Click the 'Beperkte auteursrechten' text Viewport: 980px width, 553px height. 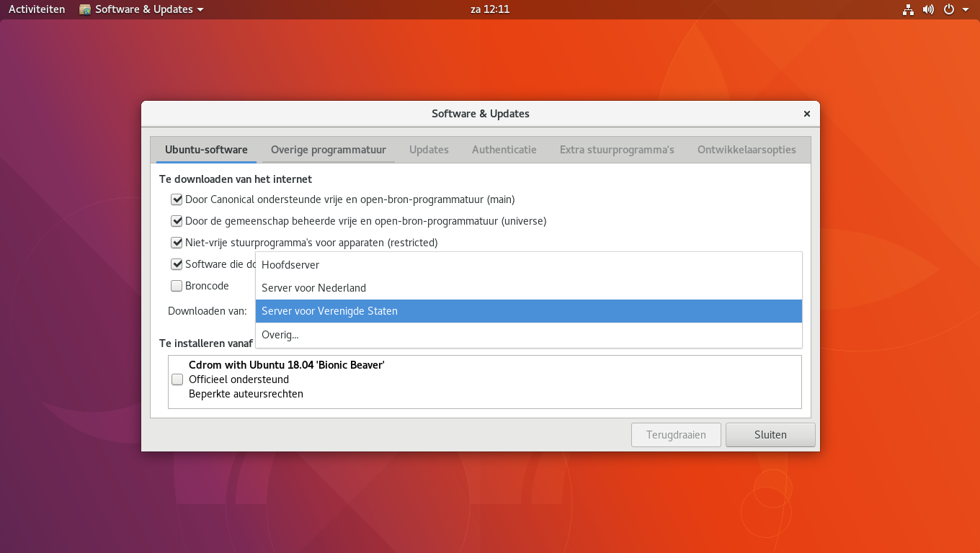[x=246, y=394]
